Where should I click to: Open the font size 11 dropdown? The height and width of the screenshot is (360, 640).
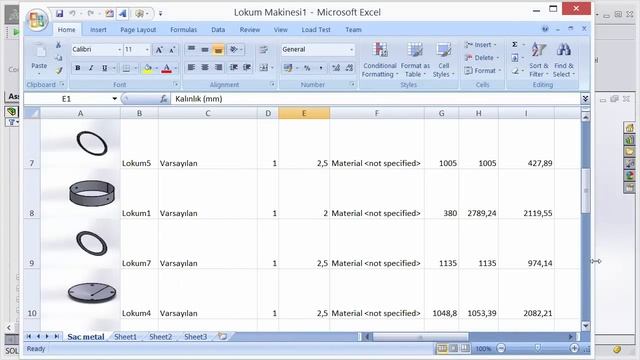(147, 50)
